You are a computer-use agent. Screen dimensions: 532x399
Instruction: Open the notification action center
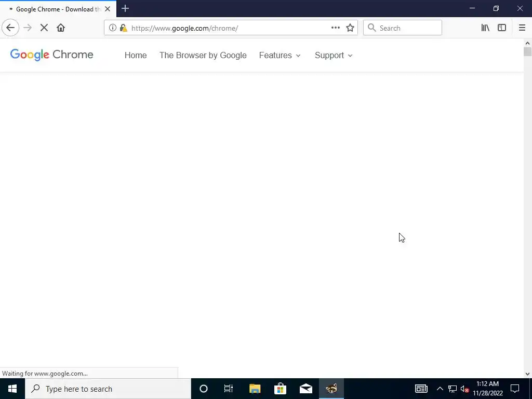515,389
